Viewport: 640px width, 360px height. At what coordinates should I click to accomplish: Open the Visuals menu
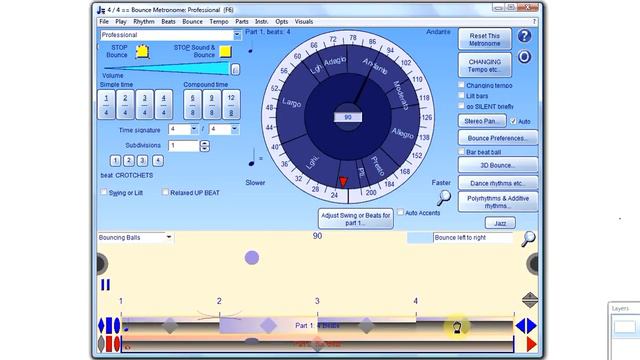304,22
